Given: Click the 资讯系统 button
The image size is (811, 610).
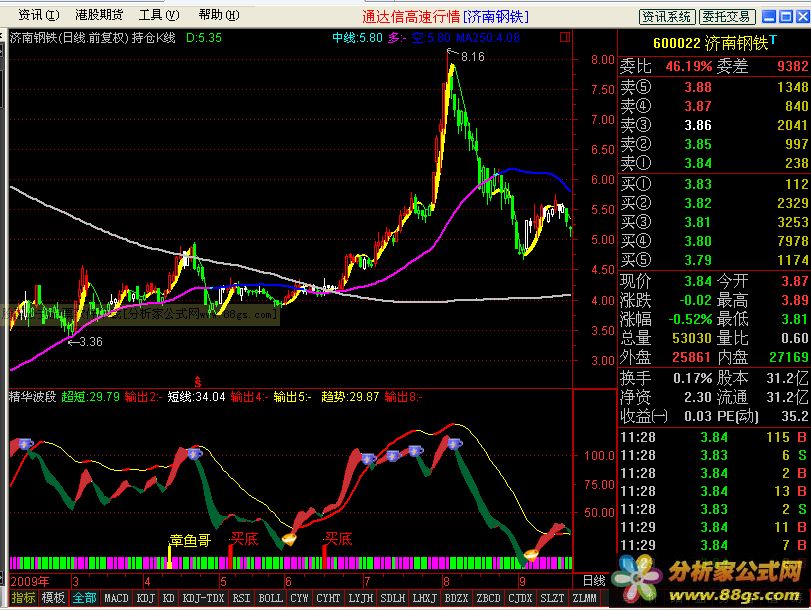Looking at the screenshot, I should [667, 17].
